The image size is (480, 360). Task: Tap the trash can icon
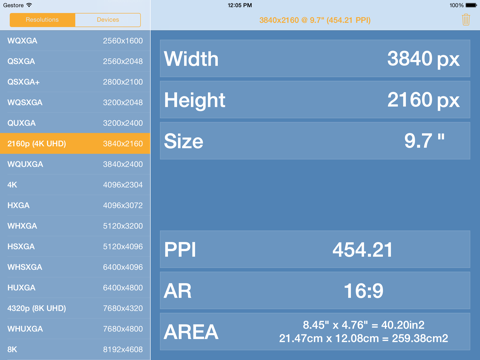pyautogui.click(x=466, y=20)
